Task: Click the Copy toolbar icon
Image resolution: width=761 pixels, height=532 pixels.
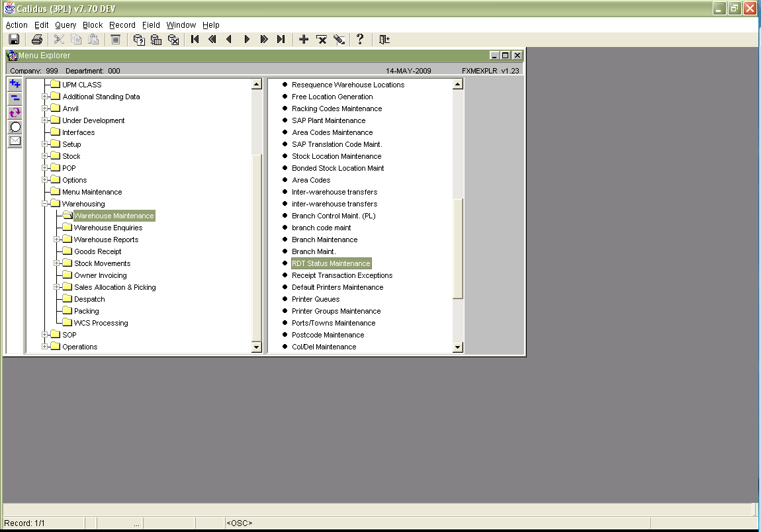Action: [x=76, y=39]
